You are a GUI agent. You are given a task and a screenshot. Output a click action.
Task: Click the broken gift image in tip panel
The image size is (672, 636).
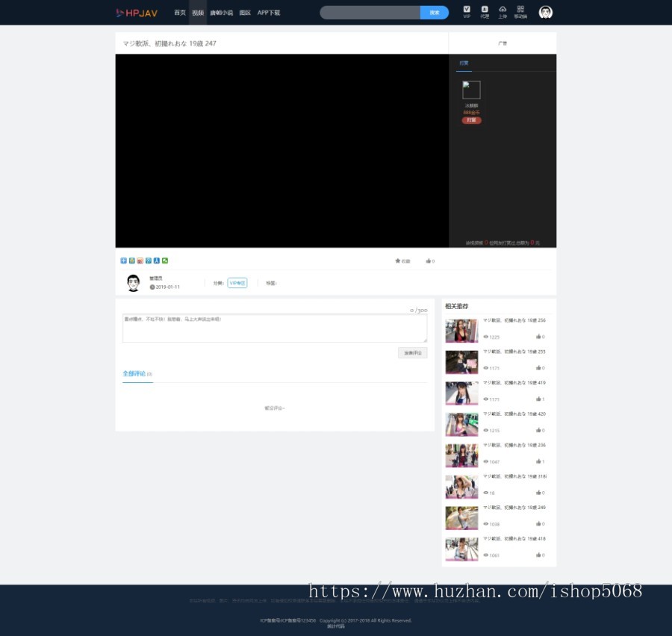coord(471,90)
